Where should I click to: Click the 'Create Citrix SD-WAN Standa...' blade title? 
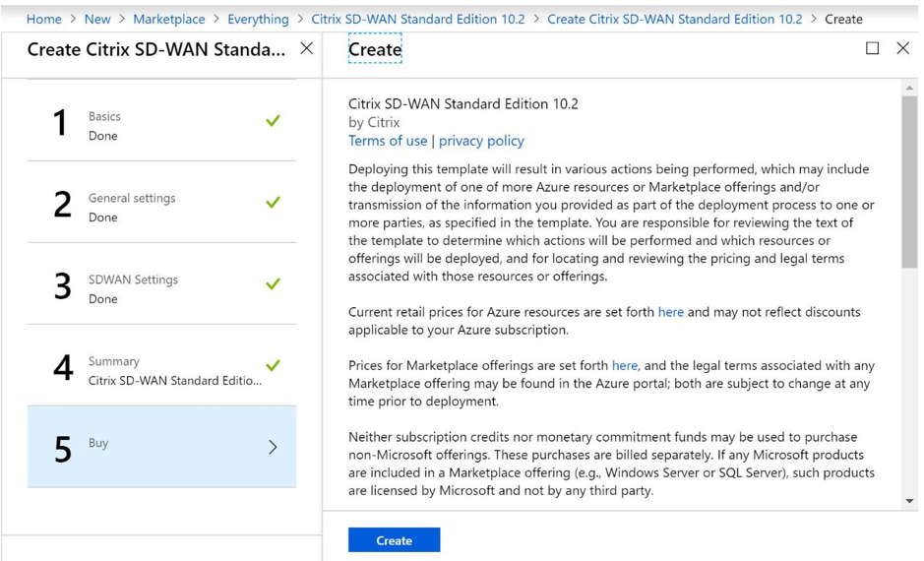click(x=156, y=49)
